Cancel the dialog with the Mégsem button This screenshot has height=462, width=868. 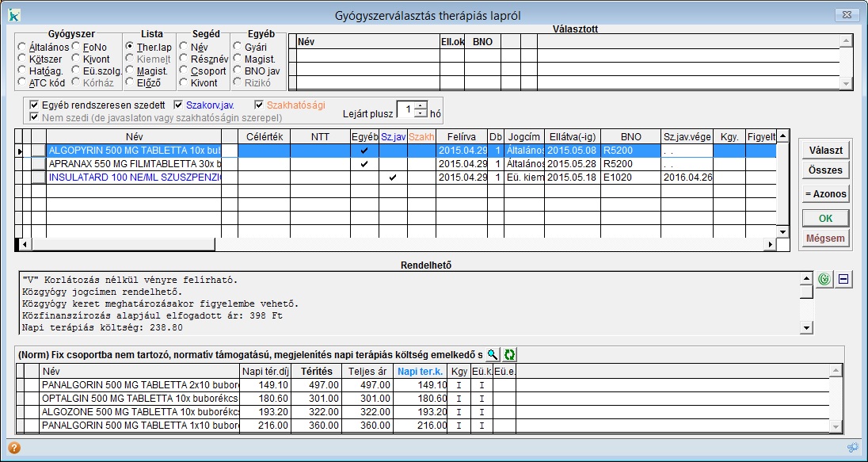coord(824,239)
